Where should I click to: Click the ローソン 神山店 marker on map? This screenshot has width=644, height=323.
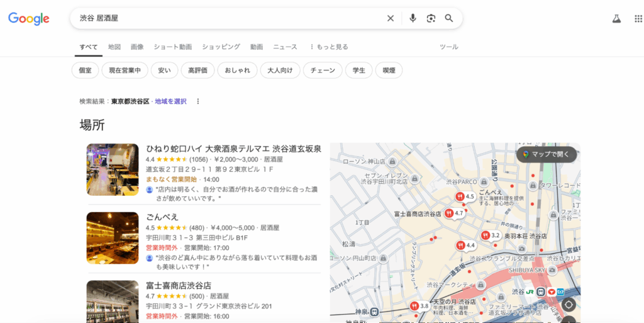click(392, 161)
